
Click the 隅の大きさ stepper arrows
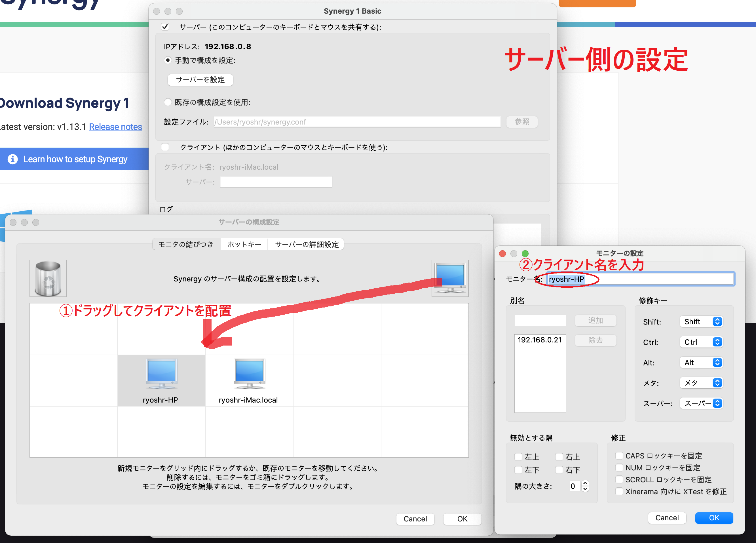click(585, 486)
